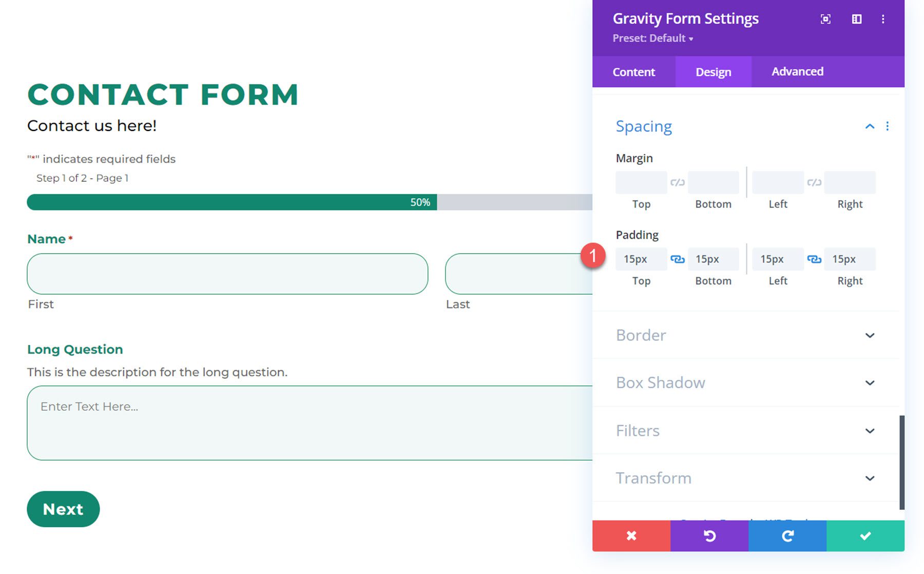The height and width of the screenshot is (574, 924).
Task: Click the expand-modal fullscreen icon in header
Action: coord(825,20)
